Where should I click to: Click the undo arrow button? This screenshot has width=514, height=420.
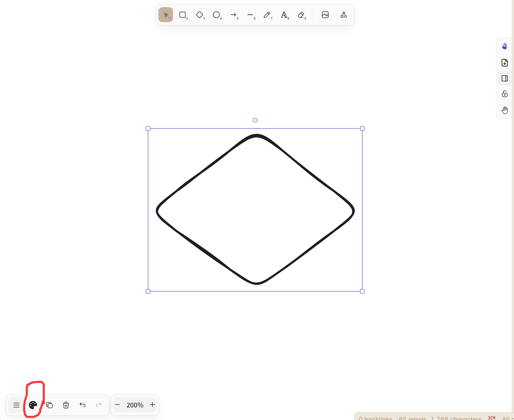[x=82, y=405]
